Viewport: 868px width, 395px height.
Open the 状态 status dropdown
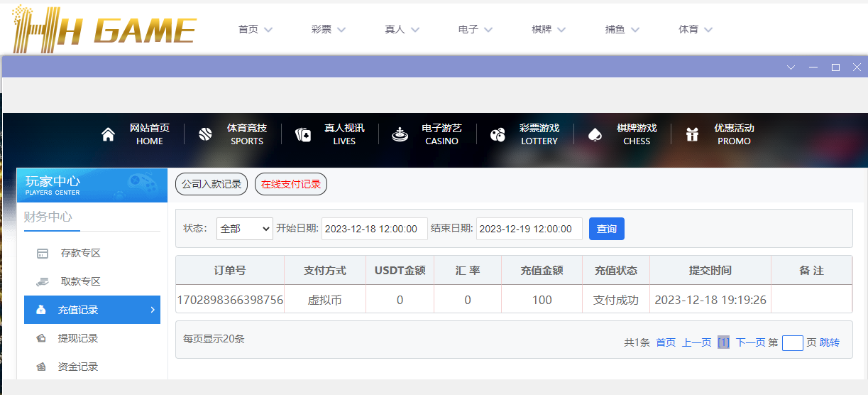[x=244, y=229]
